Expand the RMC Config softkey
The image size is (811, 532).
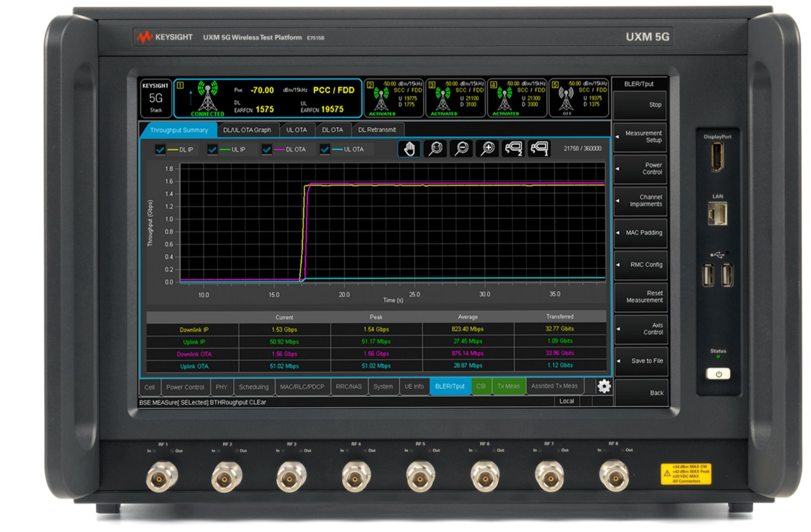641,265
